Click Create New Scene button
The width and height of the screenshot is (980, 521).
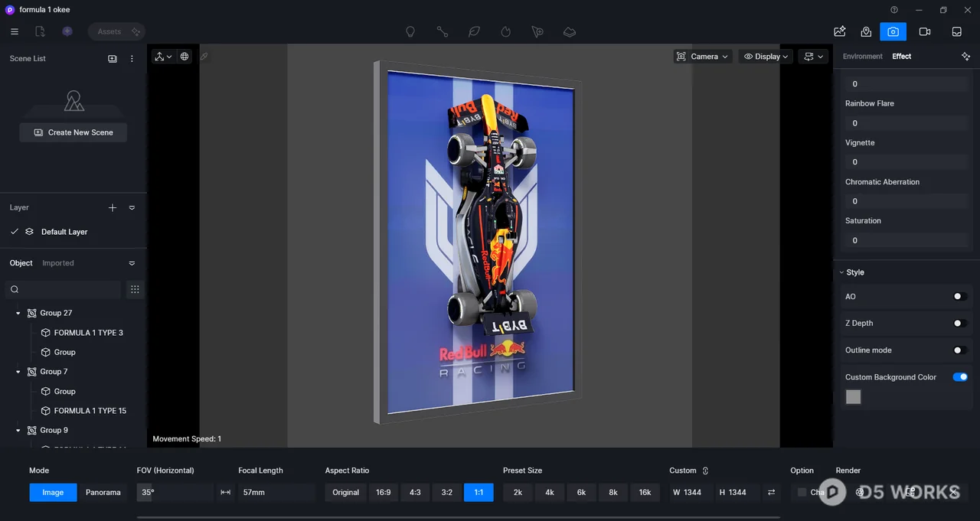click(x=73, y=132)
